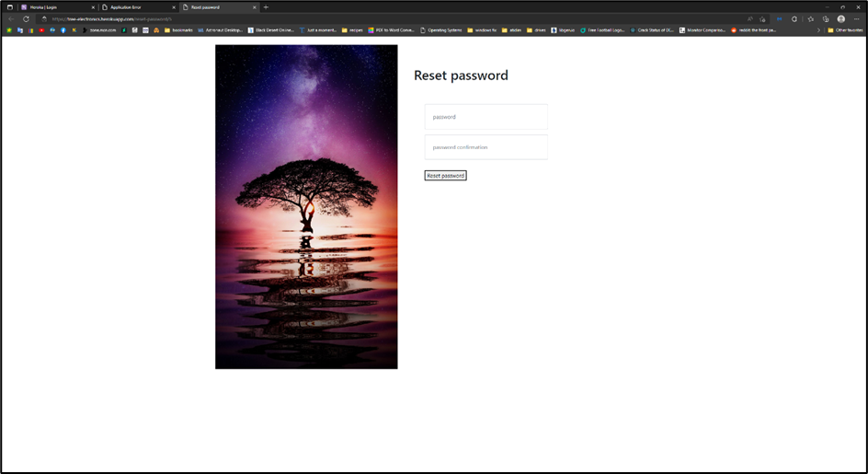Open the tab actions menu icon
This screenshot has height=474, width=868.
(10, 7)
